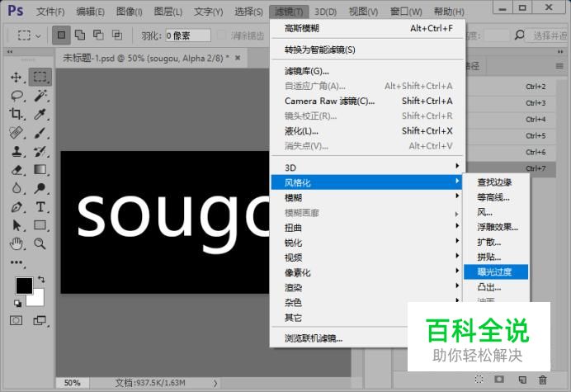Select the Blur tool
571x392 pixels.
coord(17,188)
